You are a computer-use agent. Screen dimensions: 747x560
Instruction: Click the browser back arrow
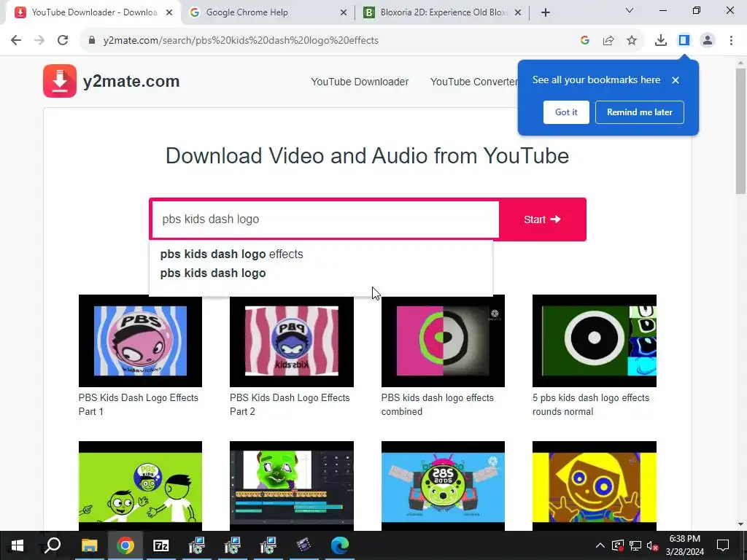coord(16,41)
